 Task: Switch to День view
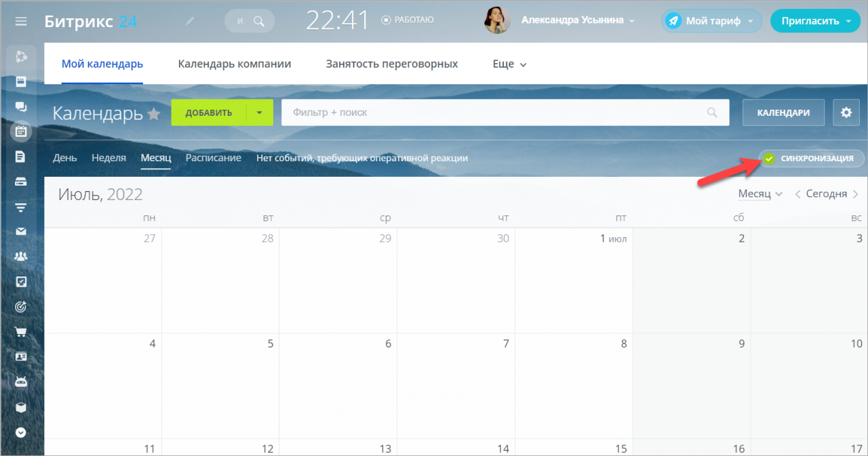65,158
